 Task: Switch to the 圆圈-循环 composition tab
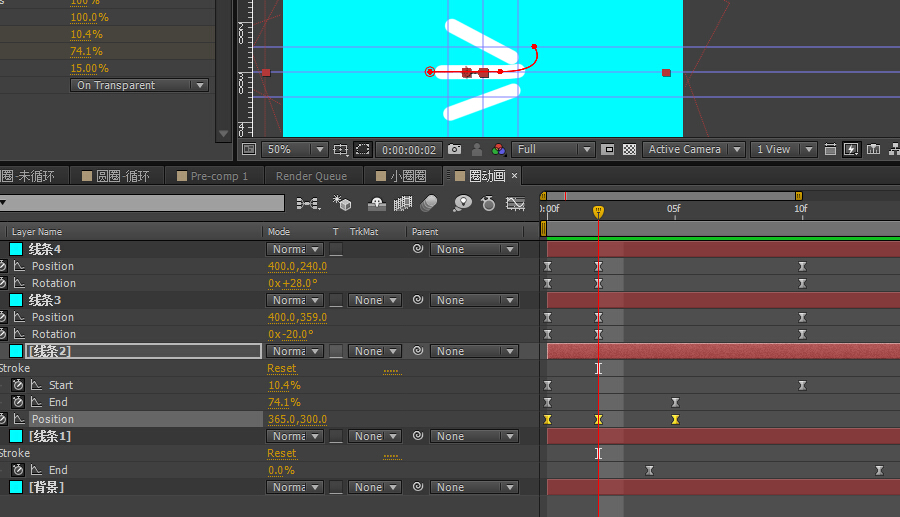click(117, 176)
